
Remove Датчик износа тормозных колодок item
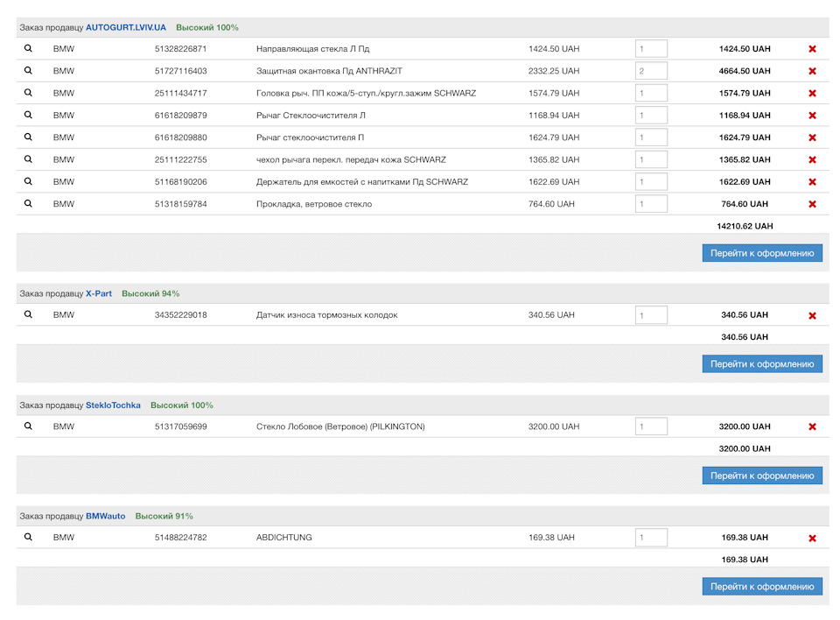812,315
